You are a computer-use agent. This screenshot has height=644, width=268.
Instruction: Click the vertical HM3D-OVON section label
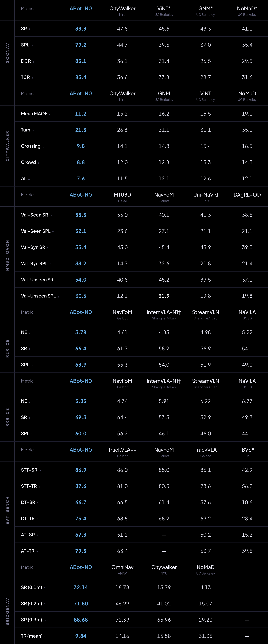pos(7,255)
